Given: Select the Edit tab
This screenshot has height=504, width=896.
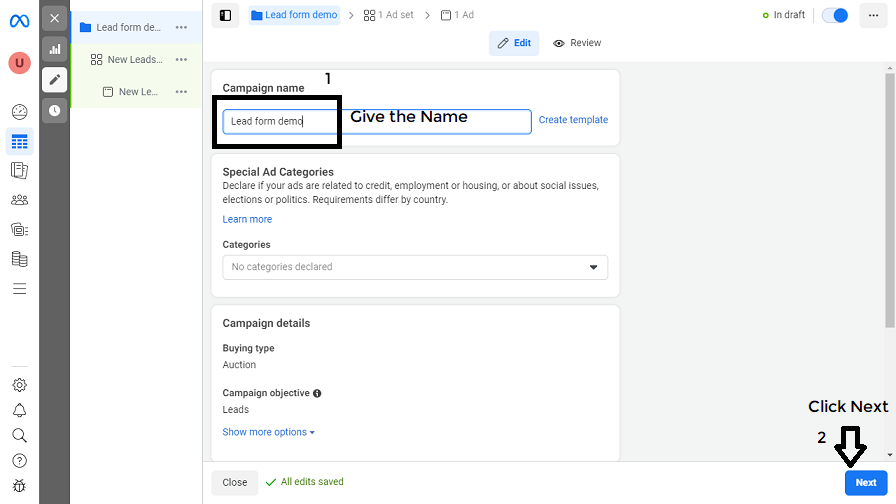Looking at the screenshot, I should point(514,43).
